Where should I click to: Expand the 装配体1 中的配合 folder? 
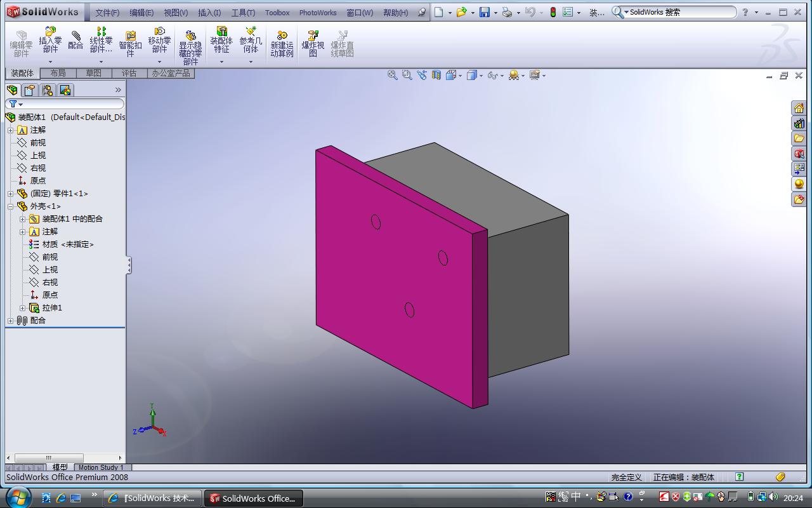click(x=22, y=219)
